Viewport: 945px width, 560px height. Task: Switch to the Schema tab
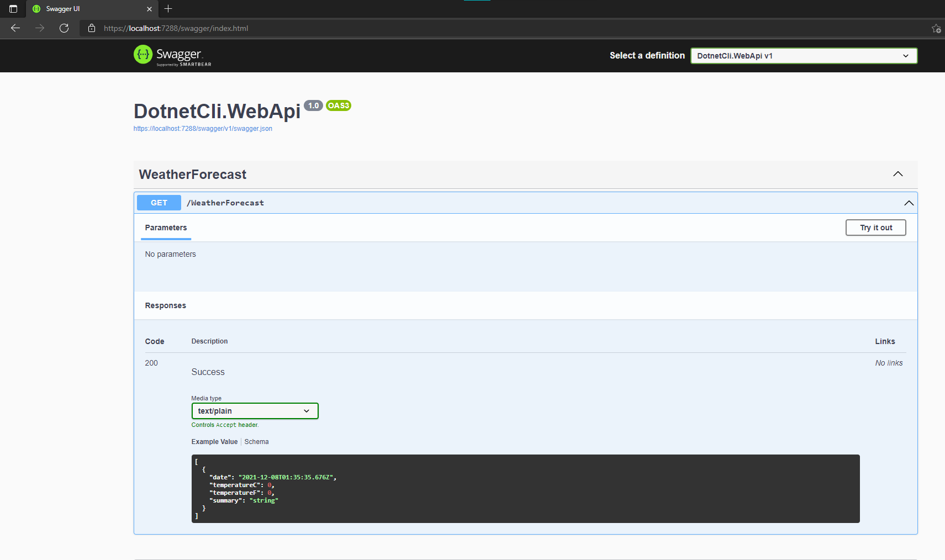click(x=256, y=442)
